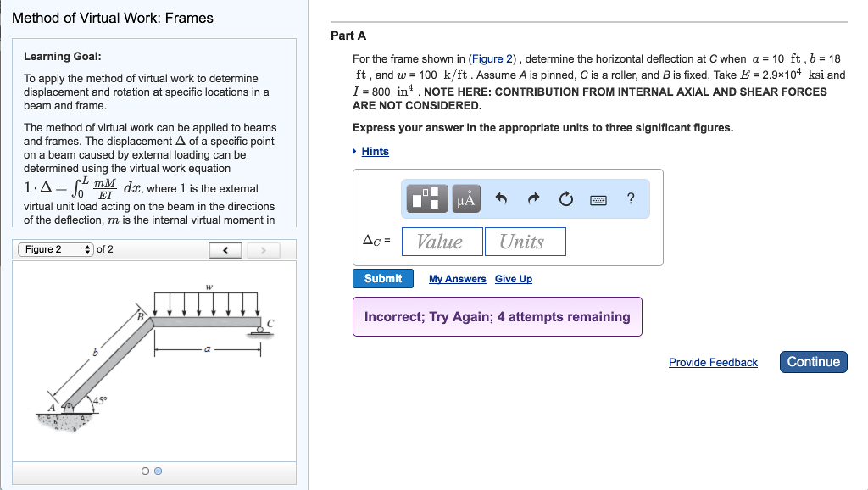Reset the answer box with the circular arrow
Image resolution: width=868 pixels, height=490 pixels.
[565, 199]
